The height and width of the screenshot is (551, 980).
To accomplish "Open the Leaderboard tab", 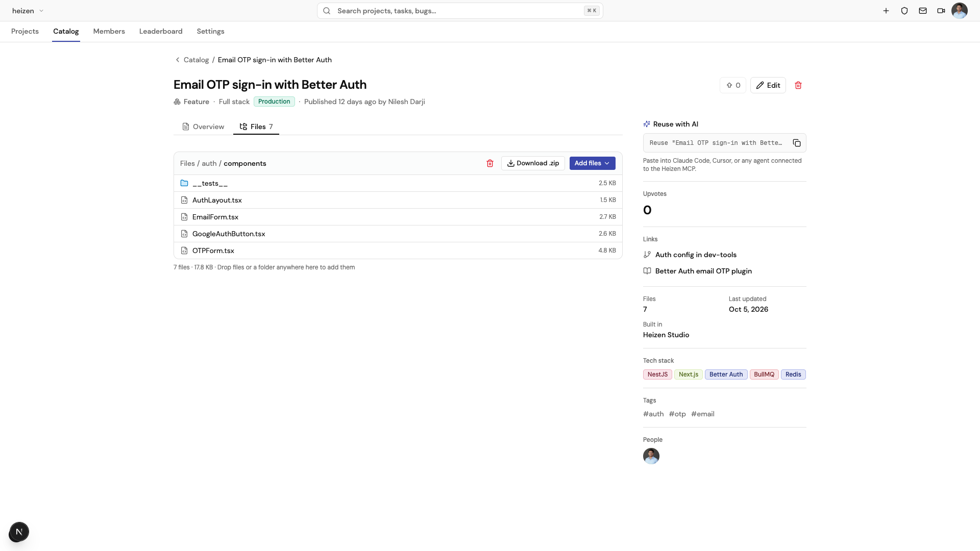I will (x=161, y=31).
